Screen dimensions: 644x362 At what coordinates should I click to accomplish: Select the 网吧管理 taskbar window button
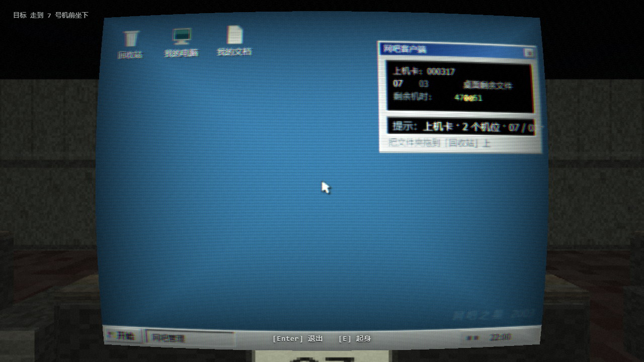click(x=189, y=338)
